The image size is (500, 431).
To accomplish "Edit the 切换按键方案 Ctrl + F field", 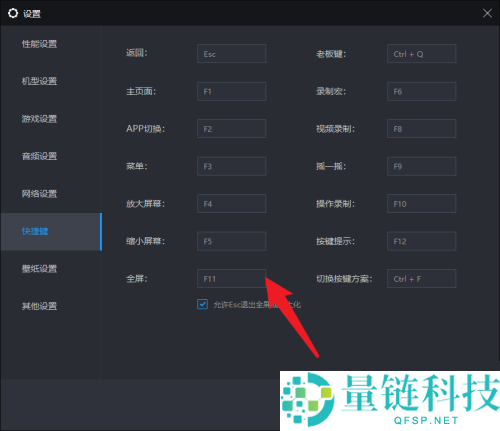I will 422,279.
